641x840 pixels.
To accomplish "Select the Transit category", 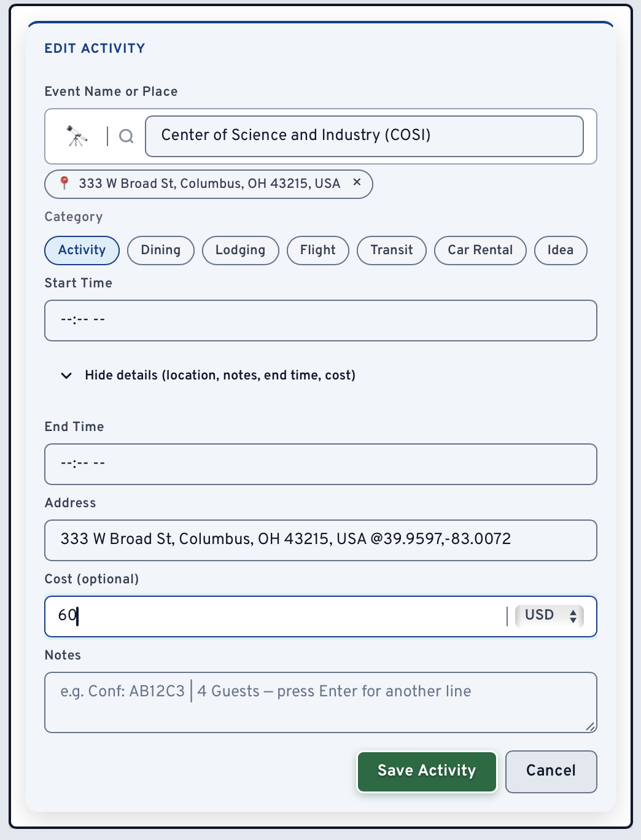I will click(x=392, y=251).
